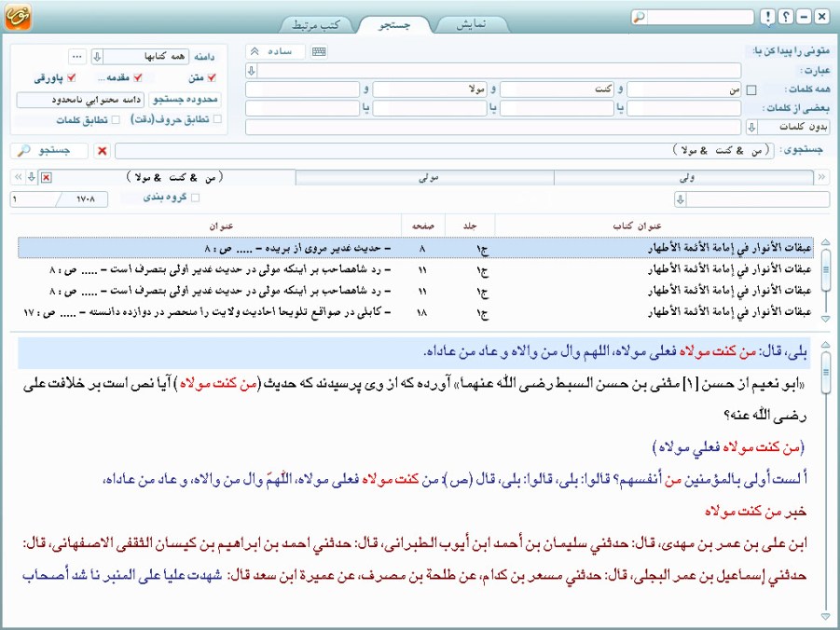
Task: Open the virtual keyboard icon
Action: coord(319,51)
